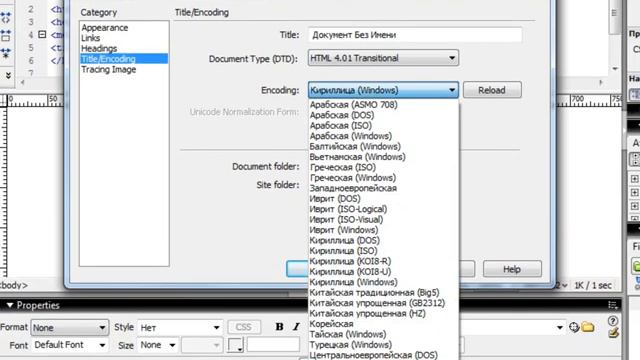Image resolution: width=640 pixels, height=360 pixels.
Task: Open Style dropdown in Properties panel
Action: click(180, 327)
